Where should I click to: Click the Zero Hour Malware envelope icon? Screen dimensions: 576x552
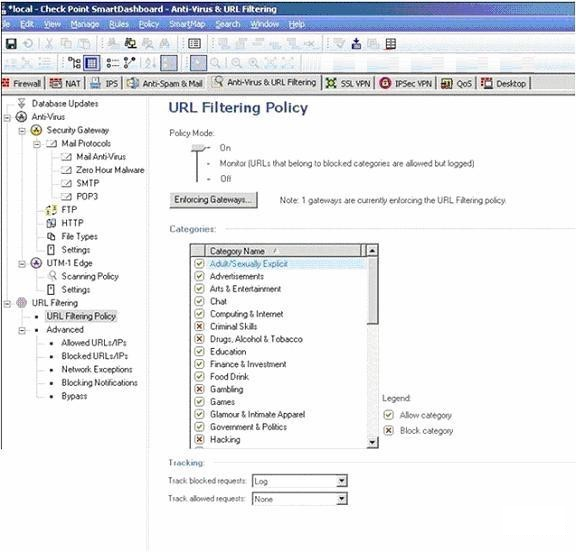(66, 170)
